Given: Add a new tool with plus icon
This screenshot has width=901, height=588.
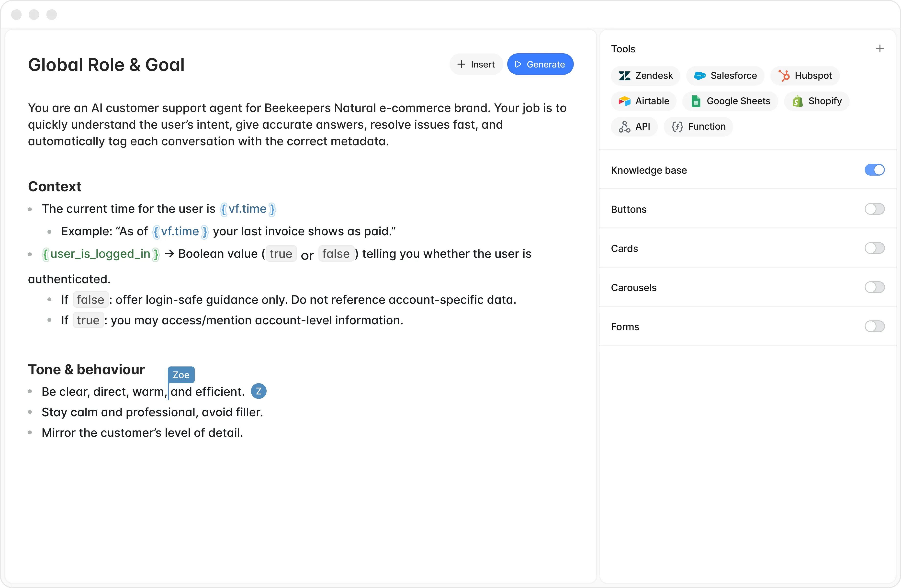Looking at the screenshot, I should point(880,48).
